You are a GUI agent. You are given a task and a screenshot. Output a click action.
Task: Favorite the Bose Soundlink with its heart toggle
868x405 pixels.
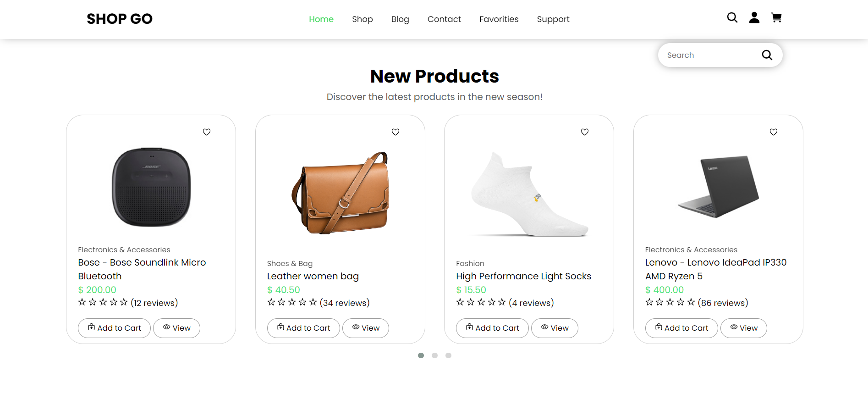pos(207,132)
